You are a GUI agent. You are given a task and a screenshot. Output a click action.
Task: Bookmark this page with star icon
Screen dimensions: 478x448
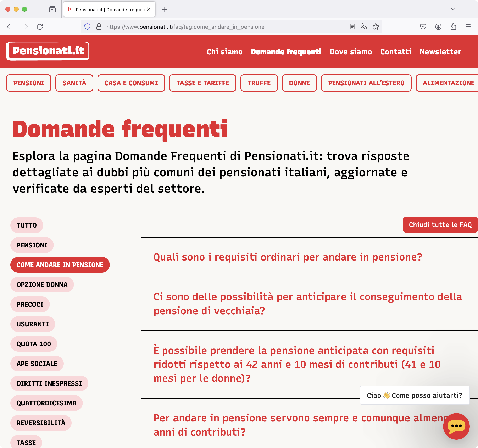(x=376, y=27)
